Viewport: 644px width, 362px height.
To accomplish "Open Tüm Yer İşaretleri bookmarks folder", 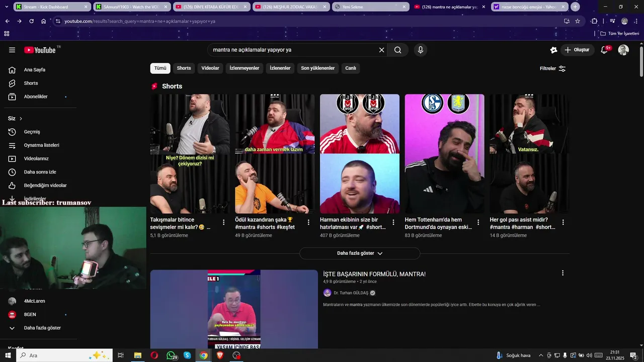I will (620, 34).
